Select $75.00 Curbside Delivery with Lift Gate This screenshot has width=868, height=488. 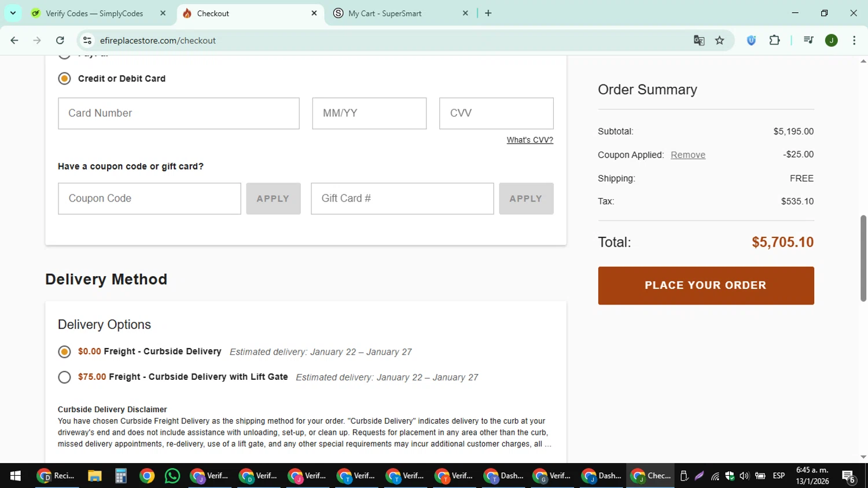pos(64,377)
